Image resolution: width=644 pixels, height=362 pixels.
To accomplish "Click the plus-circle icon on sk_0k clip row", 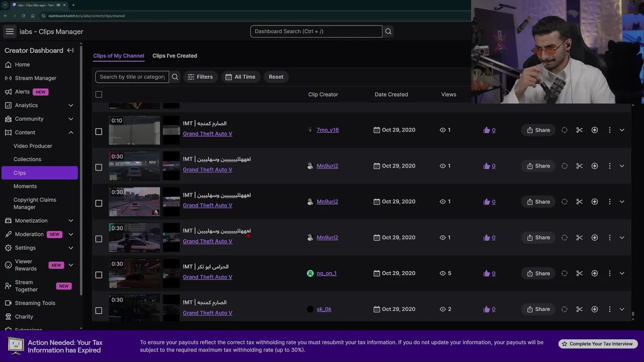I will pyautogui.click(x=595, y=309).
